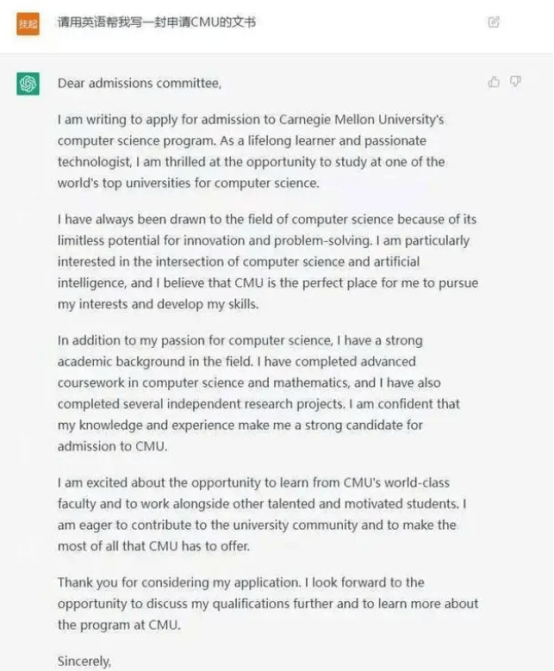
Task: Click the green ChatGPT logo avatar
Action: coord(28,83)
